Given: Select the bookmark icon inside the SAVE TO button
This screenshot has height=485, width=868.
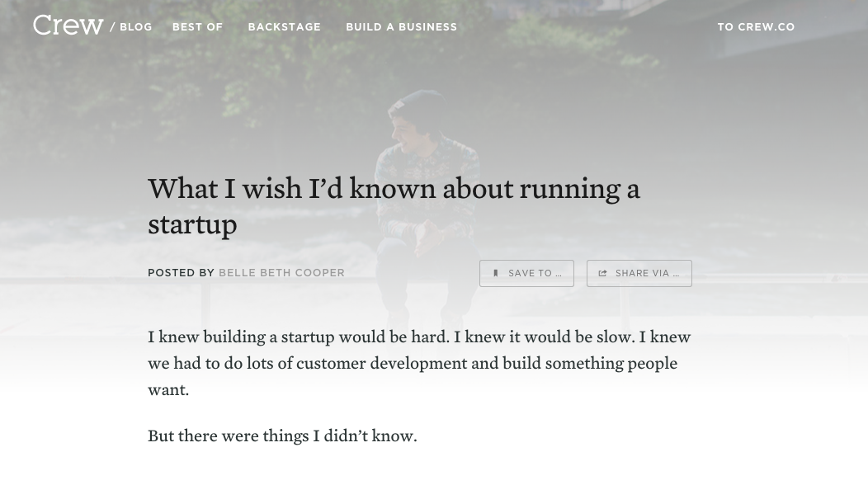Looking at the screenshot, I should tap(496, 273).
